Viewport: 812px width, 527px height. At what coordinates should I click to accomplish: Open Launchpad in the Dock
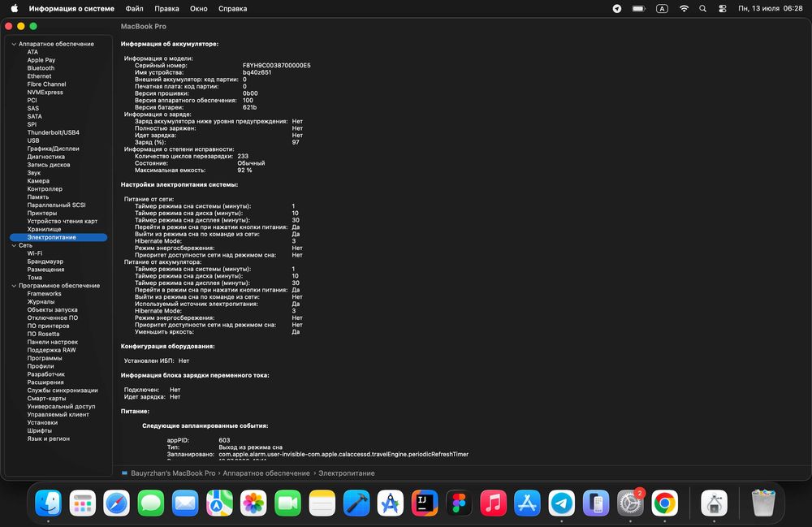[82, 503]
